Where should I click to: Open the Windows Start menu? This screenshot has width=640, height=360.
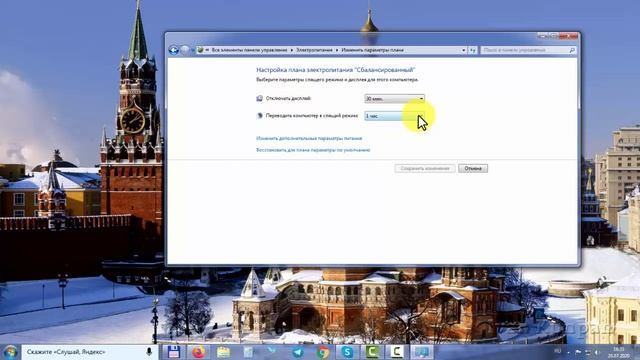(x=10, y=352)
